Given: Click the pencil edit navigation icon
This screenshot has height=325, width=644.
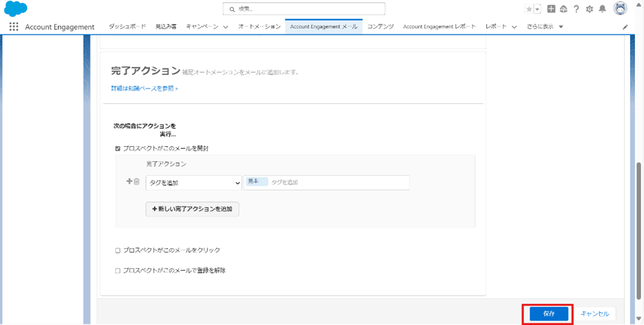Looking at the screenshot, I should pos(625,27).
